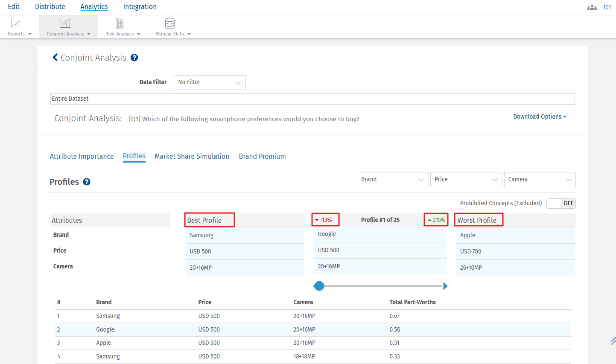Open the Edit menu
Image resolution: width=616 pixels, height=364 pixels.
[x=14, y=7]
